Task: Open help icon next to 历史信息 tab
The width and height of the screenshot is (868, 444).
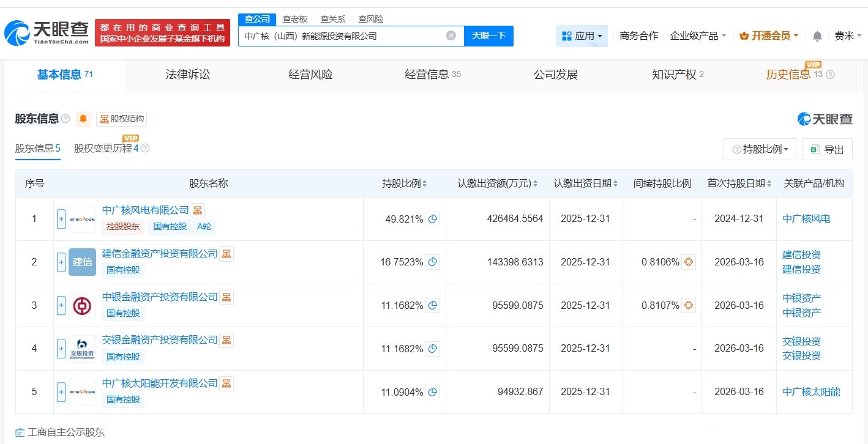Action: coord(830,75)
